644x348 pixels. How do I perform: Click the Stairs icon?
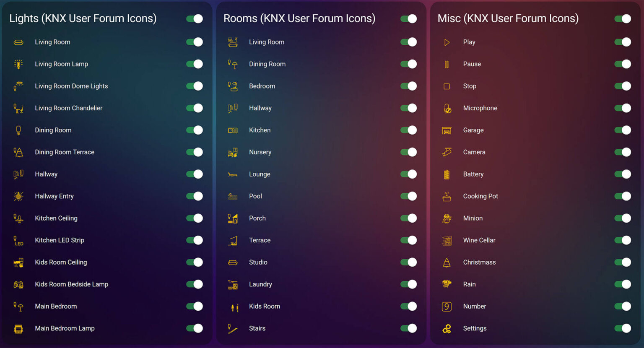232,328
